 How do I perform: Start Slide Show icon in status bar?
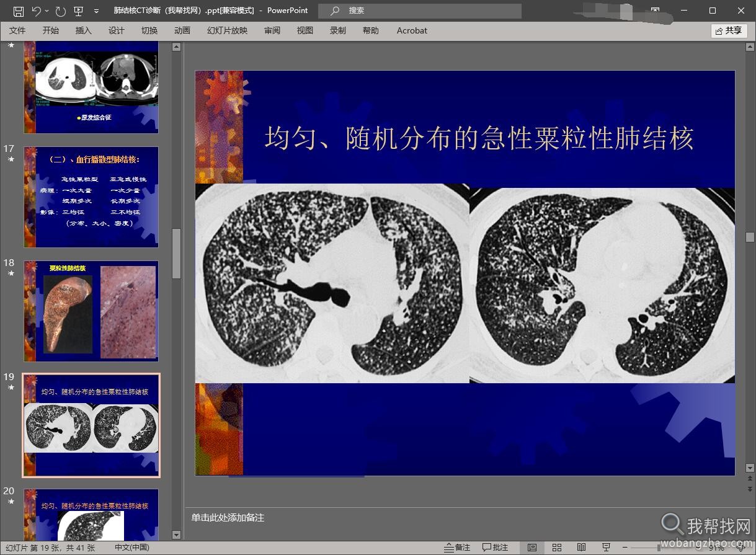click(607, 548)
